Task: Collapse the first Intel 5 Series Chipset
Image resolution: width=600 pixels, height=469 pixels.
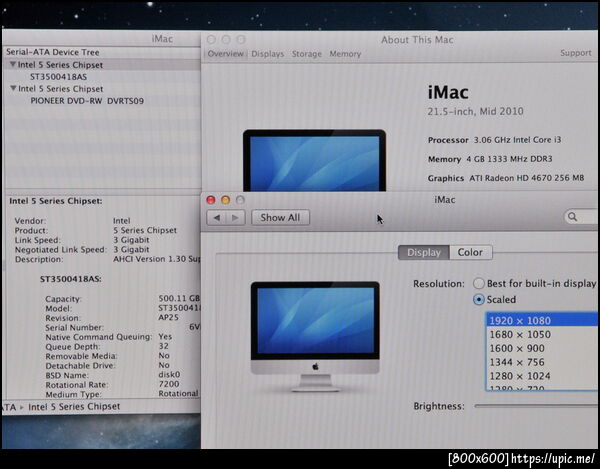Action: [13, 64]
